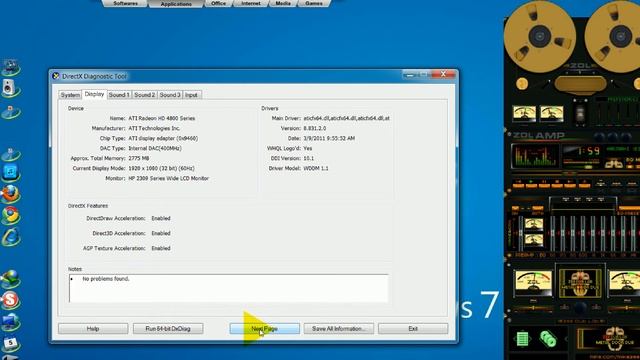Viewport: 640px width, 360px height.
Task: Switch to the System tab
Action: click(x=70, y=95)
